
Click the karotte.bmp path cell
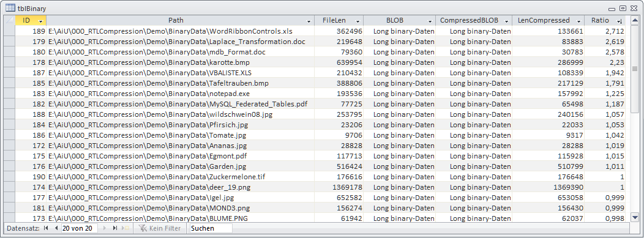click(x=181, y=62)
